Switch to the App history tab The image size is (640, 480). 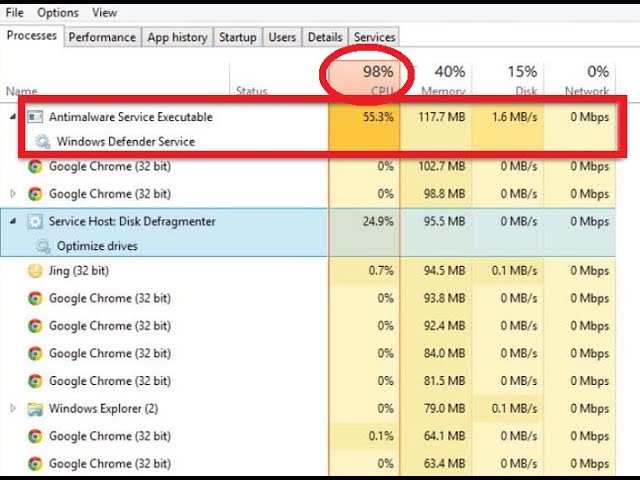(x=177, y=37)
